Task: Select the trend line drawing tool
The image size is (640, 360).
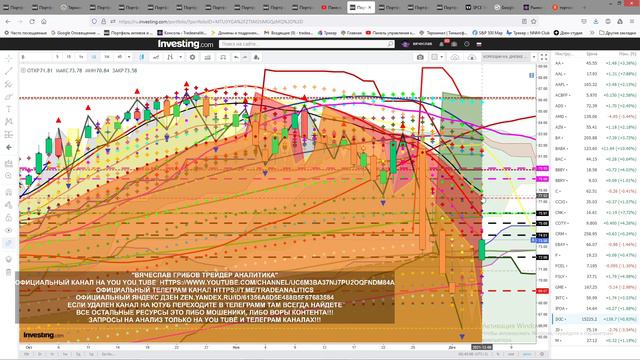Action: [x=9, y=71]
